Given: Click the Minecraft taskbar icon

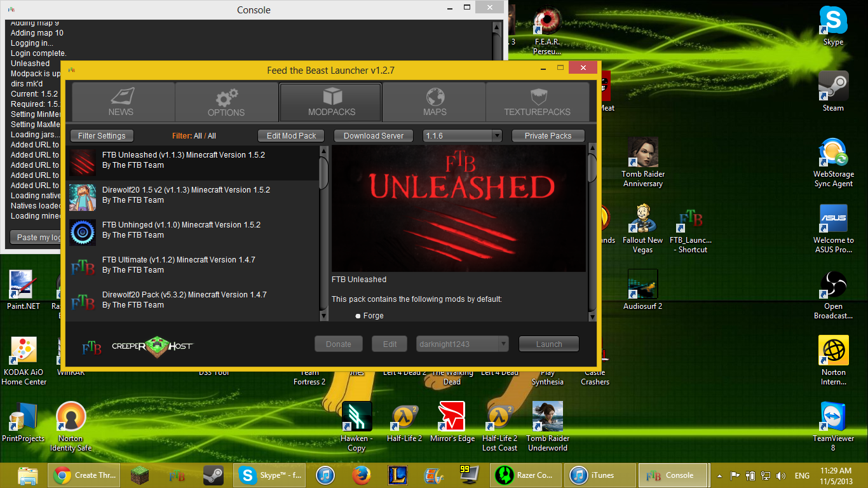Looking at the screenshot, I should tap(140, 475).
